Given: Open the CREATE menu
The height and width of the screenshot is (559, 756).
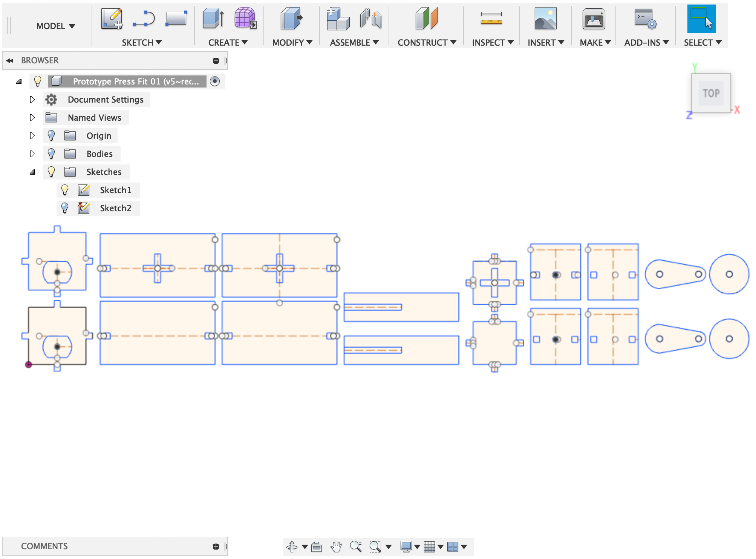Looking at the screenshot, I should tap(228, 43).
